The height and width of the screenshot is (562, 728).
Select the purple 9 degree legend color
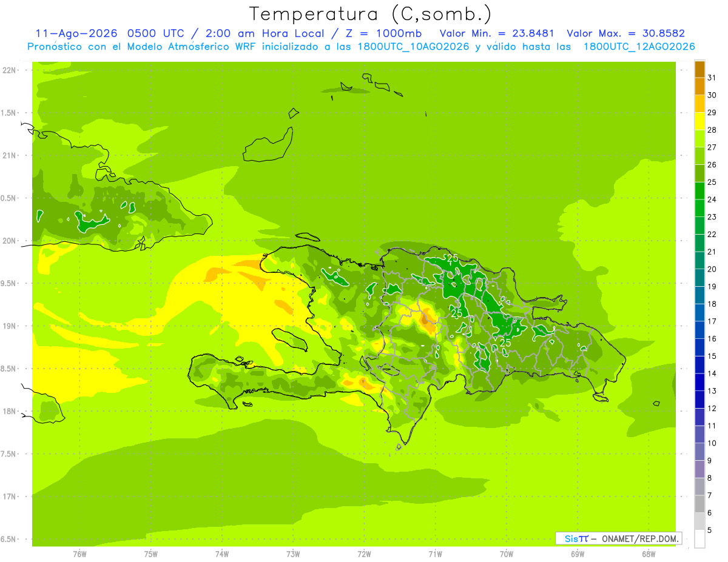(x=699, y=452)
